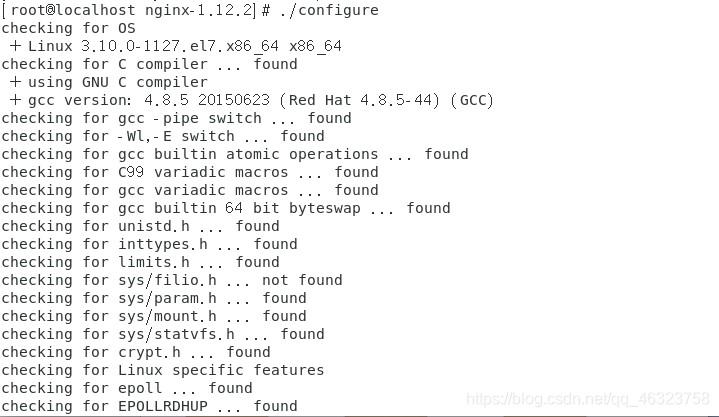Click the EPOLLRDHUP check line

(x=149, y=406)
